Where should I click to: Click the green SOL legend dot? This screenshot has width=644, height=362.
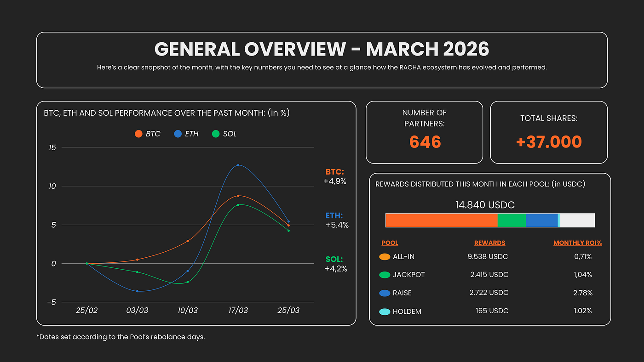[216, 134]
